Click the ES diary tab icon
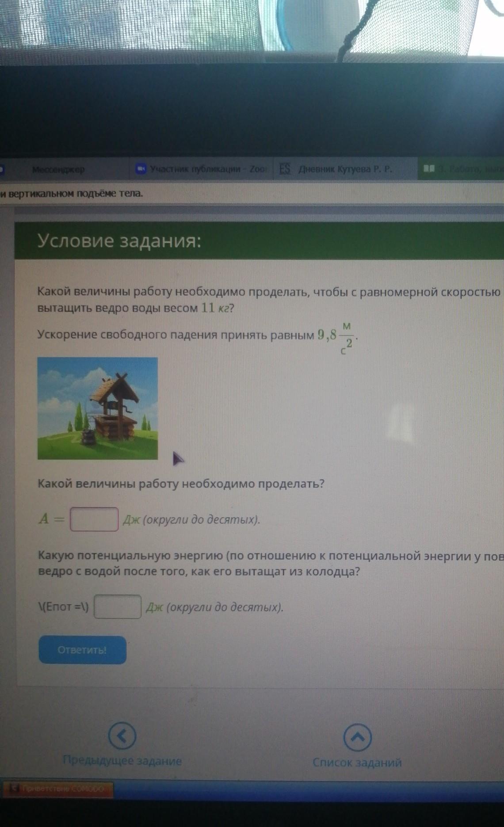The height and width of the screenshot is (827, 504). [x=285, y=169]
